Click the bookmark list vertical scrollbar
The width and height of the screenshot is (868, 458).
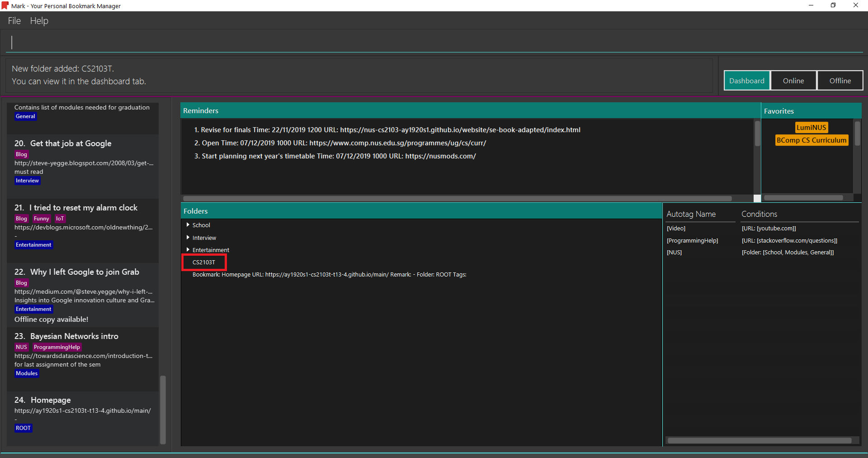[163, 409]
